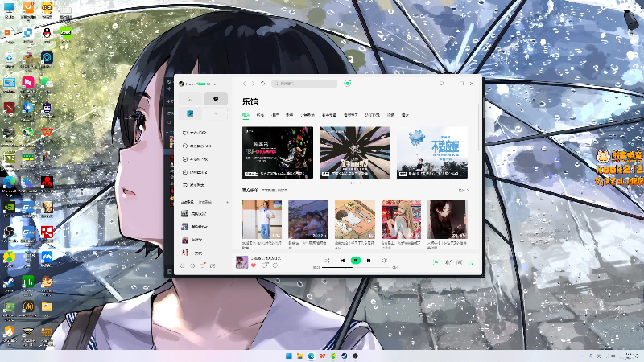This screenshot has width=644, height=362.
Task: Open comments for the current song
Action: click(265, 265)
